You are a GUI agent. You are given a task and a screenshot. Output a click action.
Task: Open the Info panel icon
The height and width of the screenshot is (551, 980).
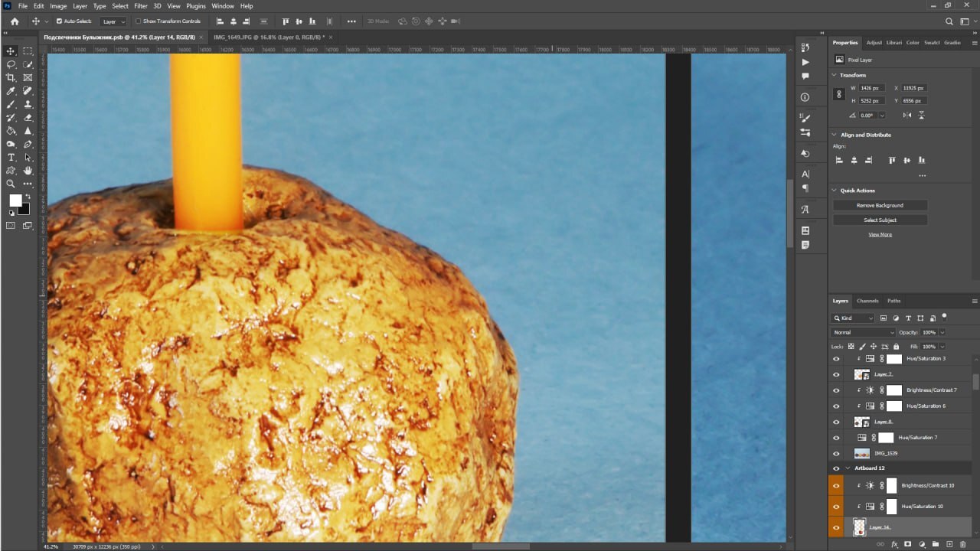[x=805, y=97]
